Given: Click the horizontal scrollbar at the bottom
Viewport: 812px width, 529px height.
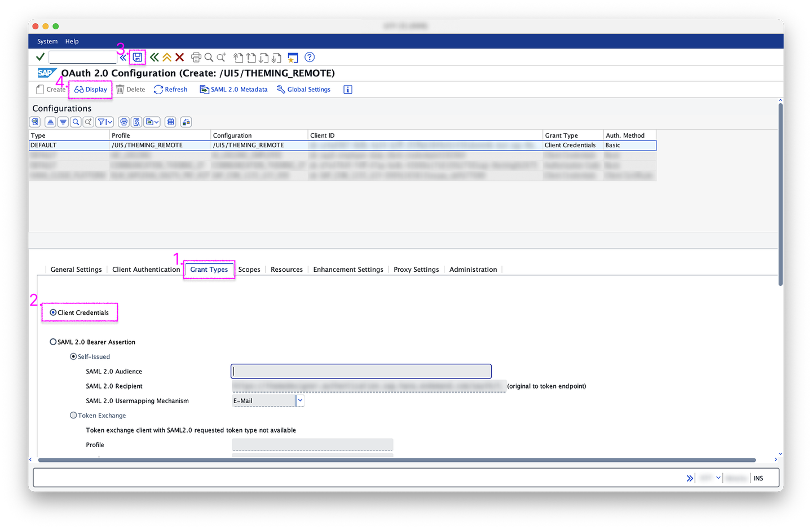Looking at the screenshot, I should (396, 460).
